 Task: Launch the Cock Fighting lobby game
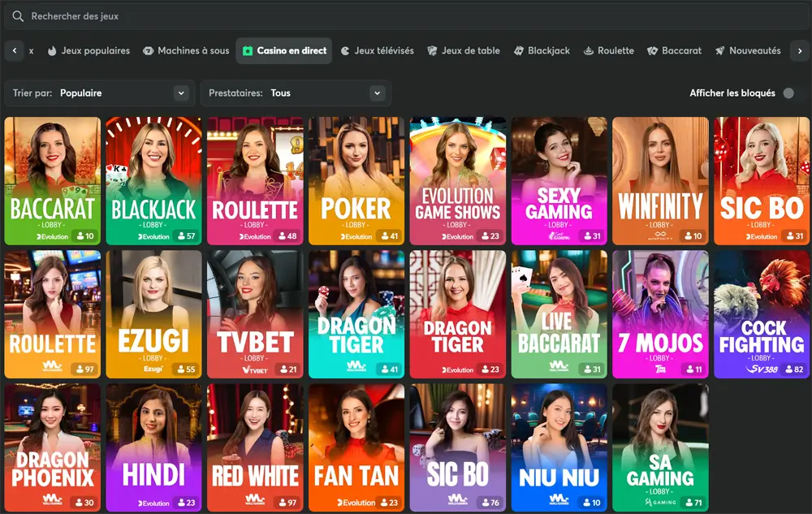(762, 313)
